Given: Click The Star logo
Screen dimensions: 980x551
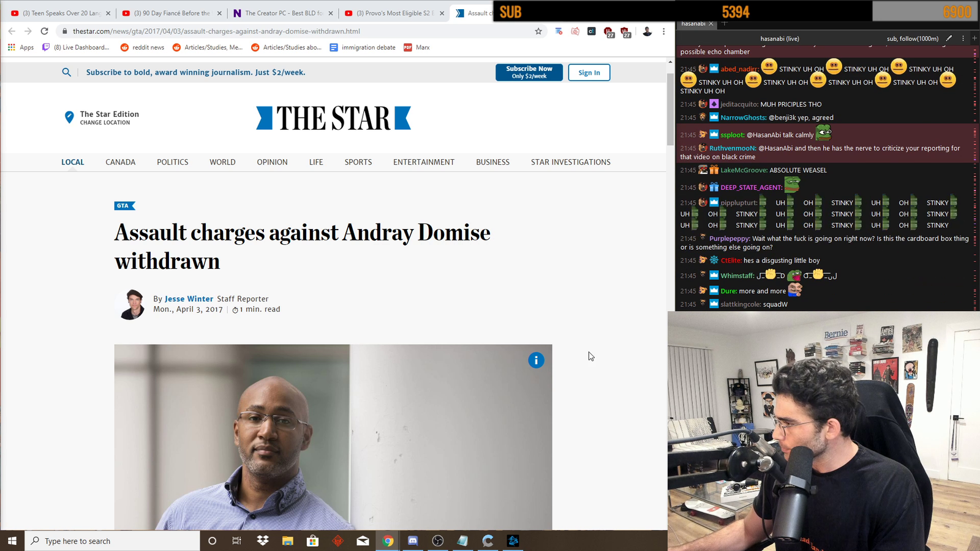Looking at the screenshot, I should click(334, 118).
